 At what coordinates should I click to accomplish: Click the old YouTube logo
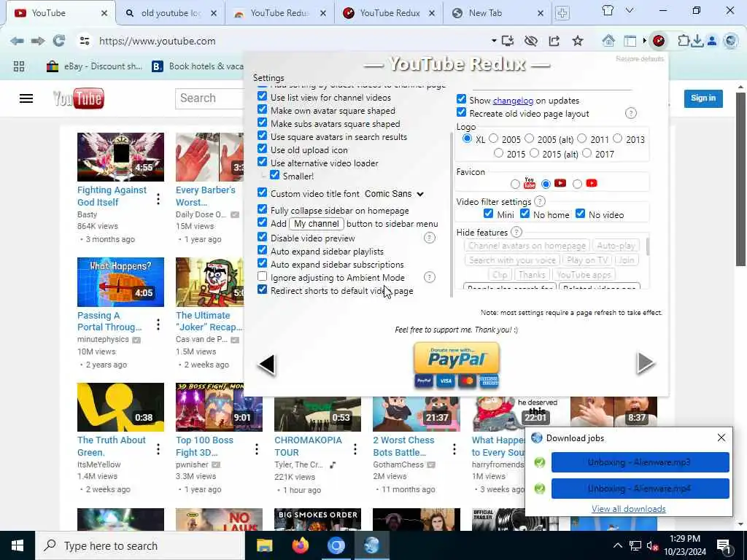[79, 98]
